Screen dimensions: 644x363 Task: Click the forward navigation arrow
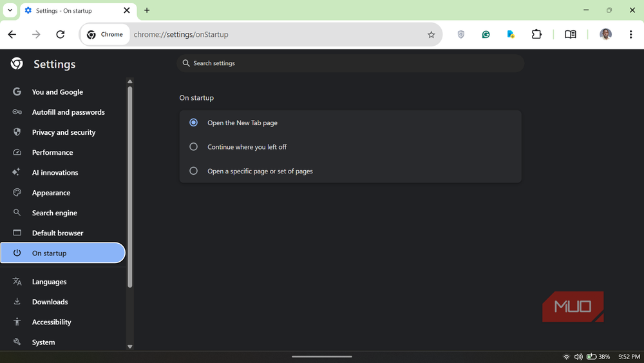36,35
